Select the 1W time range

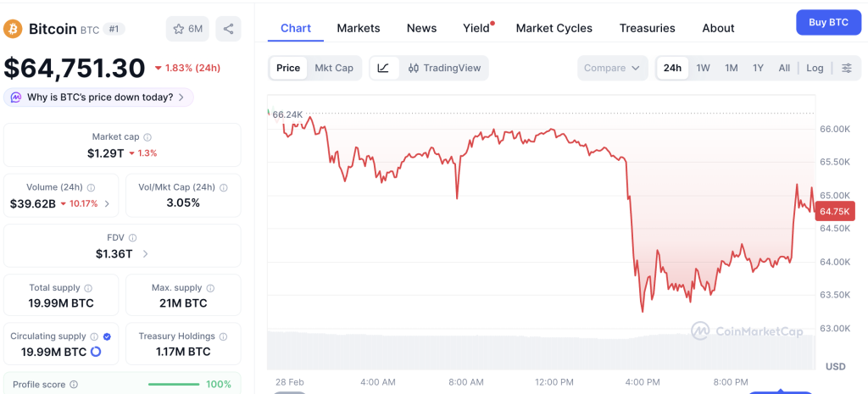pos(703,68)
